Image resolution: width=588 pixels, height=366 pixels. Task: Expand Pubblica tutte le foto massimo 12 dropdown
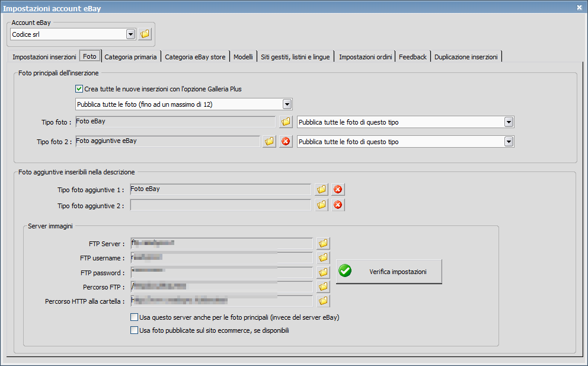[287, 104]
